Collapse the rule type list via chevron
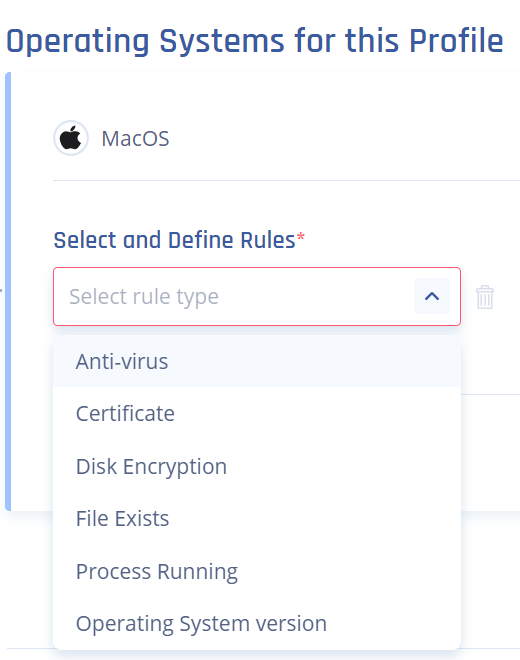This screenshot has width=520, height=660. click(432, 296)
